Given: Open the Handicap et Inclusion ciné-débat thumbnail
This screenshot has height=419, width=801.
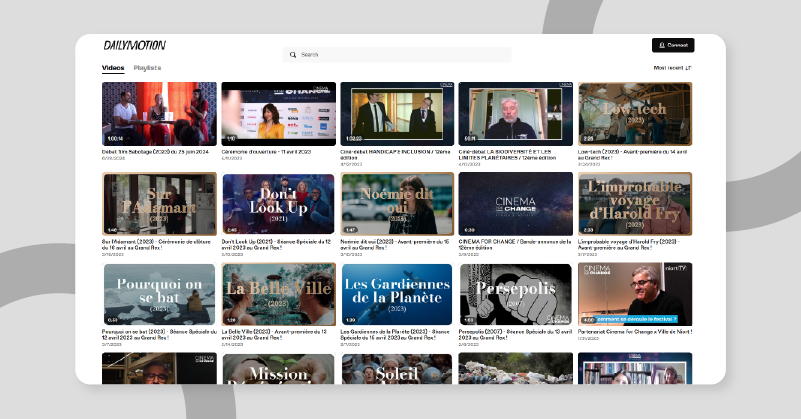Looking at the screenshot, I should (397, 114).
